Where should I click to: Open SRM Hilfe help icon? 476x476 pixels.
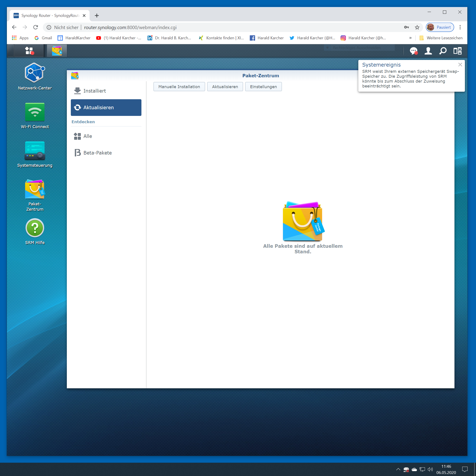pos(35,228)
